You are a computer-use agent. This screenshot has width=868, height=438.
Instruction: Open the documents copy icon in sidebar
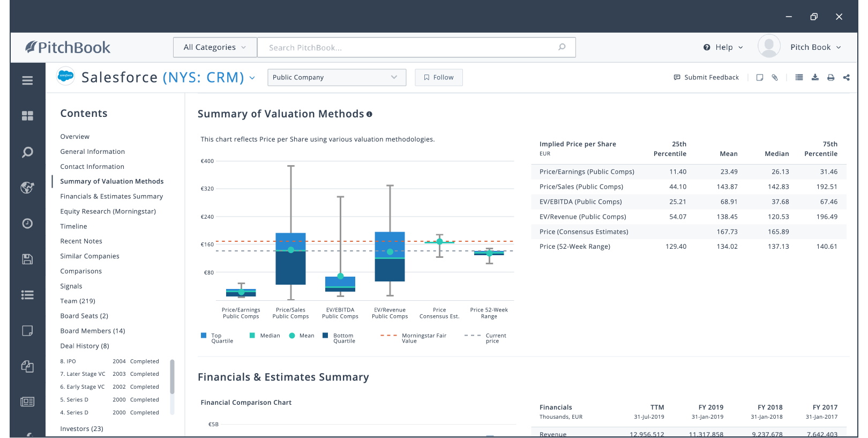(27, 366)
